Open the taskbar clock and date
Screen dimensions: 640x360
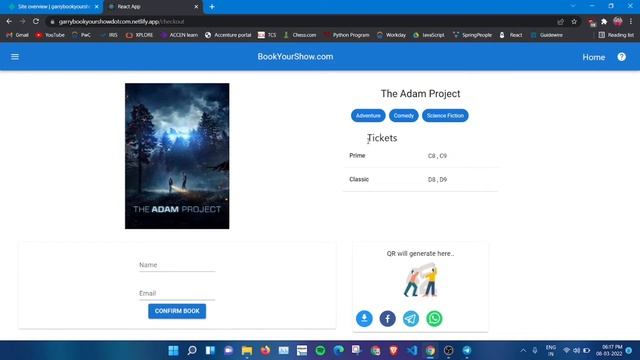pyautogui.click(x=609, y=350)
